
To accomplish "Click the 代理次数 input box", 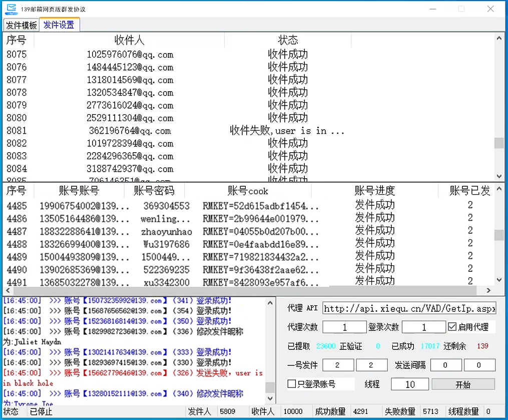I will click(x=344, y=327).
